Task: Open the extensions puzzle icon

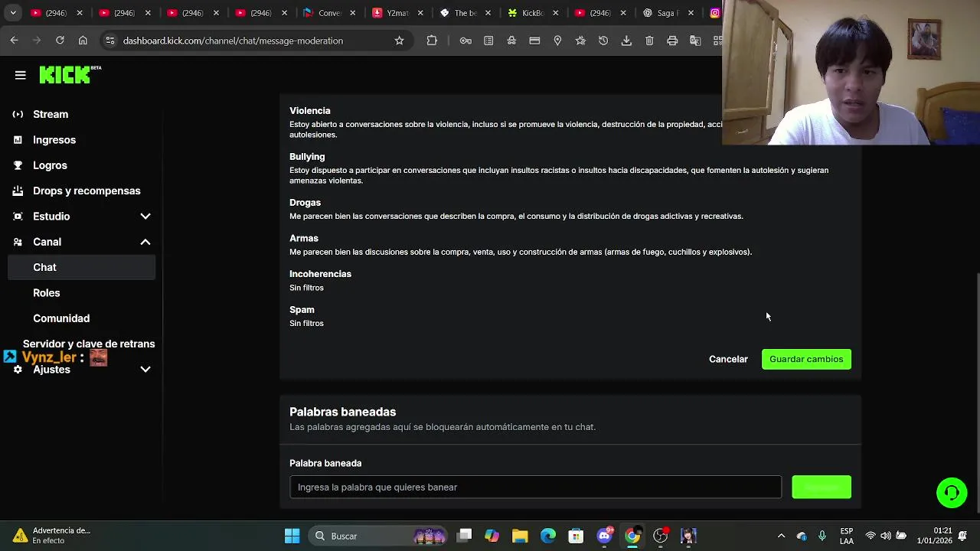Action: pyautogui.click(x=432, y=41)
